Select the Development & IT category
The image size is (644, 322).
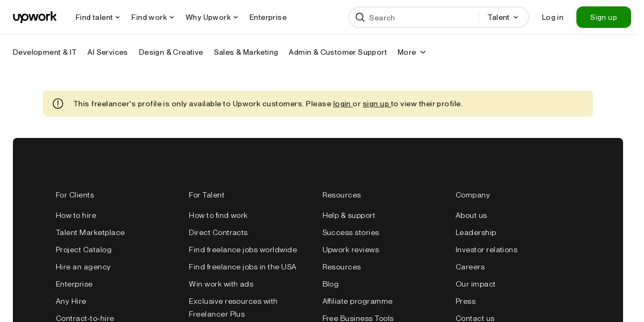coord(45,52)
